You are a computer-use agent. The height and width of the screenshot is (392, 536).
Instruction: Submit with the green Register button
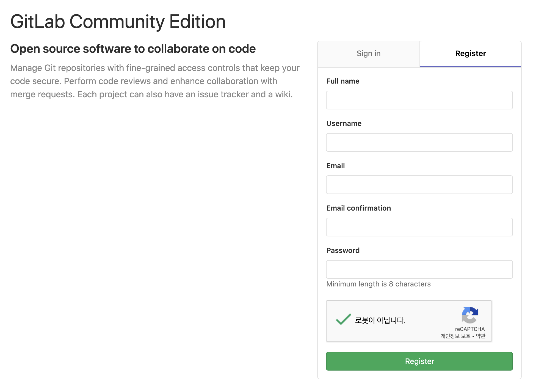[x=419, y=361]
